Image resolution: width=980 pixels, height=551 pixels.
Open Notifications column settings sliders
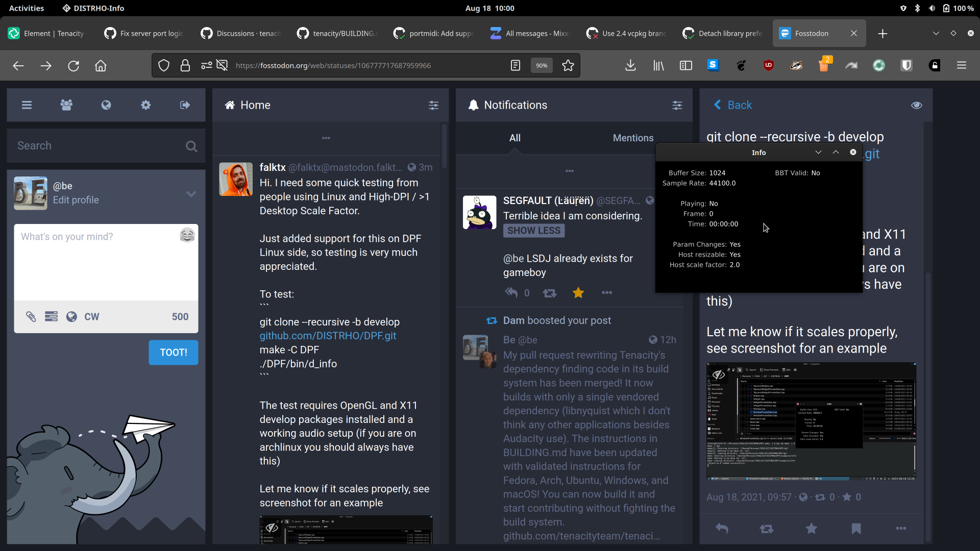pos(677,105)
